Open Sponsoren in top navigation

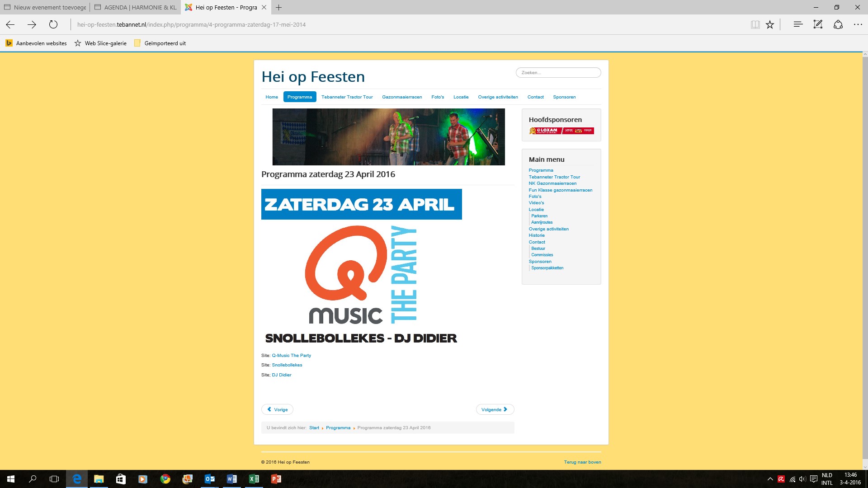(564, 97)
